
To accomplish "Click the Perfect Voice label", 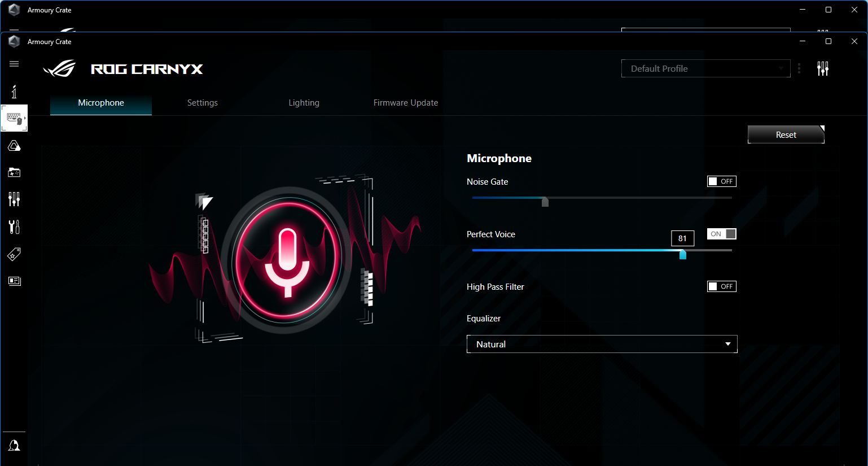I will pyautogui.click(x=491, y=234).
